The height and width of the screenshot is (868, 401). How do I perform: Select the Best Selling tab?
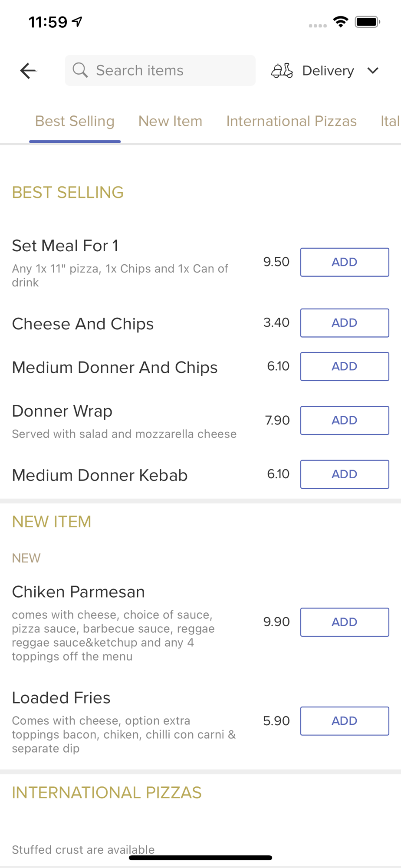point(75,121)
